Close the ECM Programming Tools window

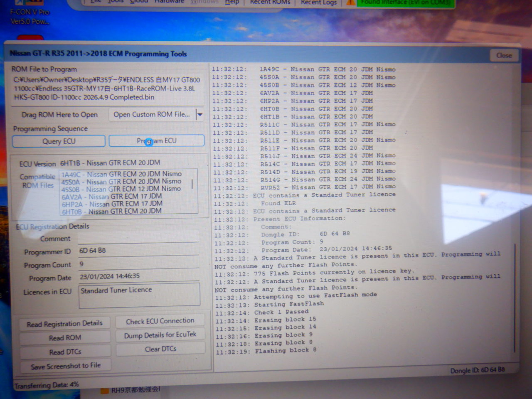(504, 55)
